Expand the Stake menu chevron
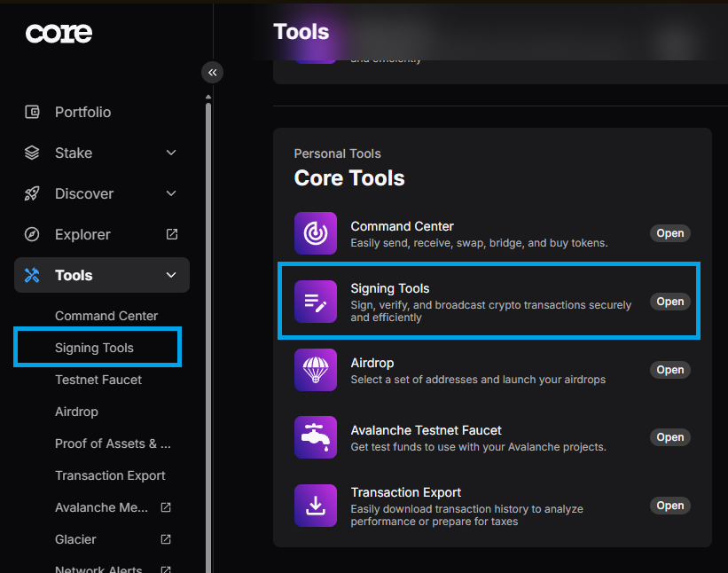 171,153
